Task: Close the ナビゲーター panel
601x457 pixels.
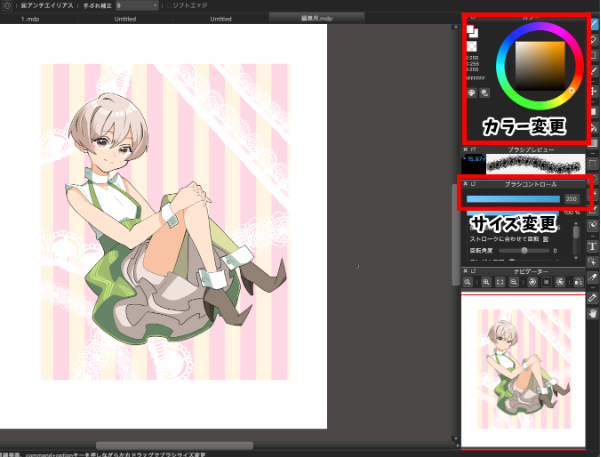Action: click(x=465, y=271)
